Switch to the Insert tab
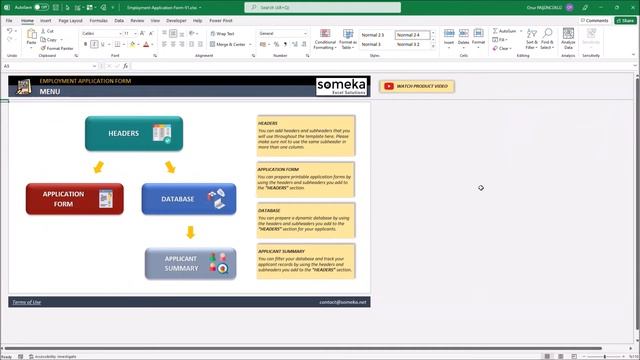The height and width of the screenshot is (360, 640). coord(45,20)
